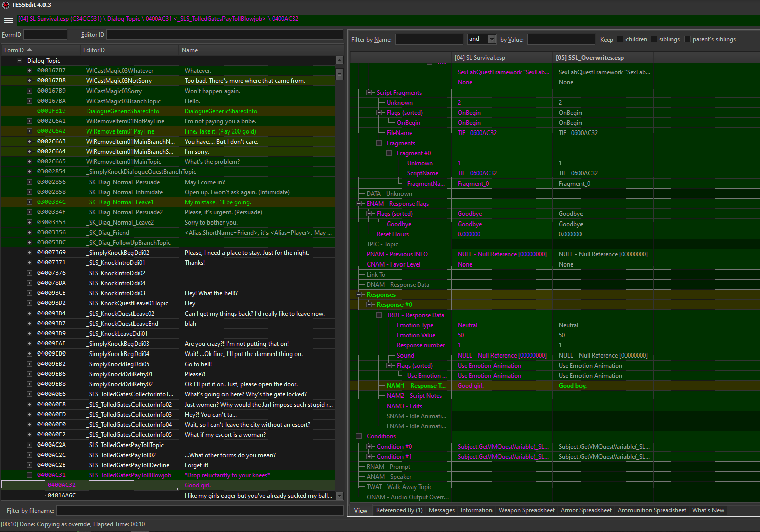Screen dimensions: 760x532
Task: Select row _SLS_KnockQuestLeave02
Action: (x=167, y=314)
